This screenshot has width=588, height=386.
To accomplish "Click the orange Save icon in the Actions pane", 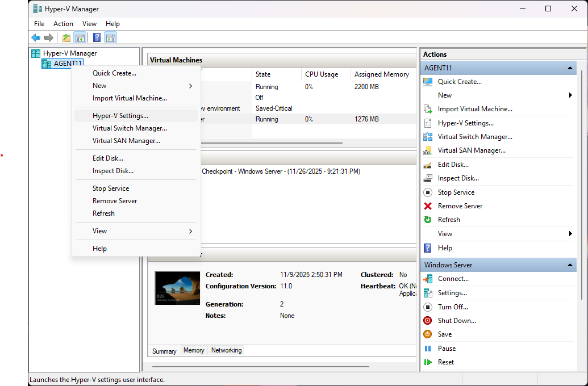I will click(428, 334).
